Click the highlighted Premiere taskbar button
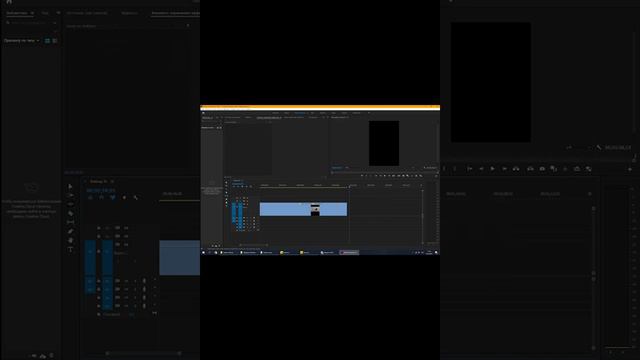The image size is (640, 360). click(x=349, y=253)
